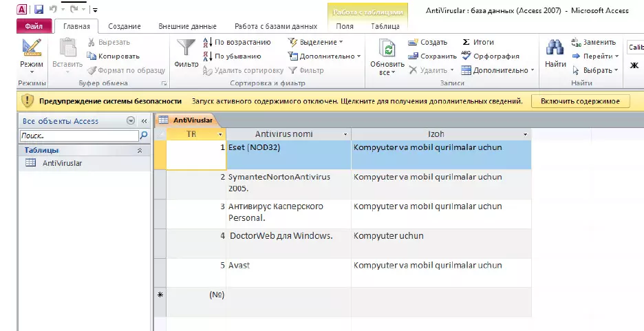644x331 pixels.
Task: Switch to the Создание tab
Action: [x=125, y=26]
